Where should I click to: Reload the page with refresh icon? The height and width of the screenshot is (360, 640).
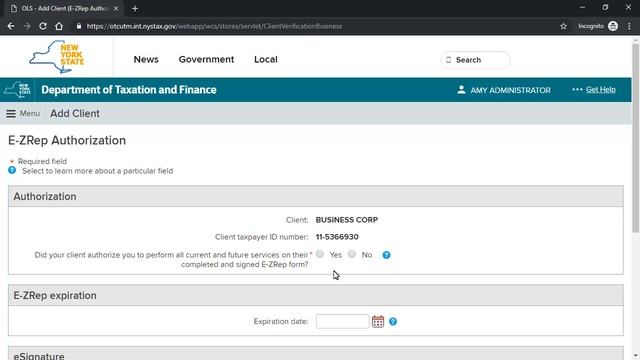(43, 26)
